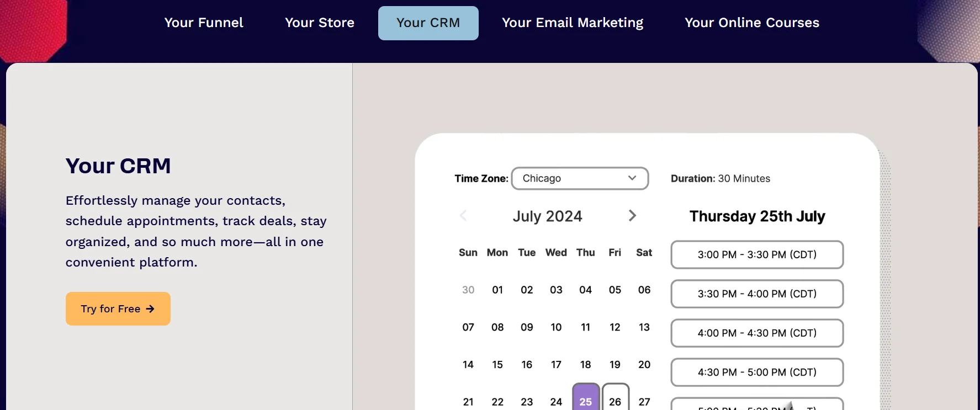The width and height of the screenshot is (980, 410).
Task: Pick July 19 in the calendar
Action: [615, 364]
